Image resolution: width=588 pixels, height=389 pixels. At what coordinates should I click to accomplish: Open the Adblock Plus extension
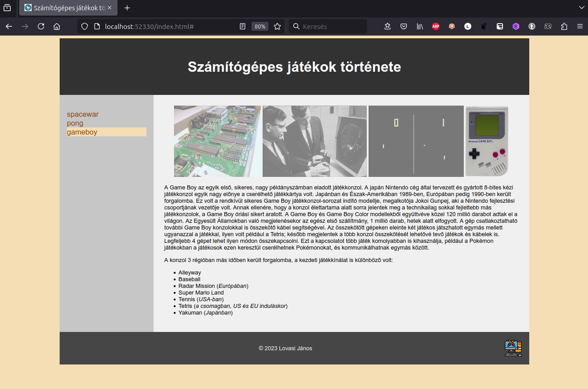pos(436,26)
